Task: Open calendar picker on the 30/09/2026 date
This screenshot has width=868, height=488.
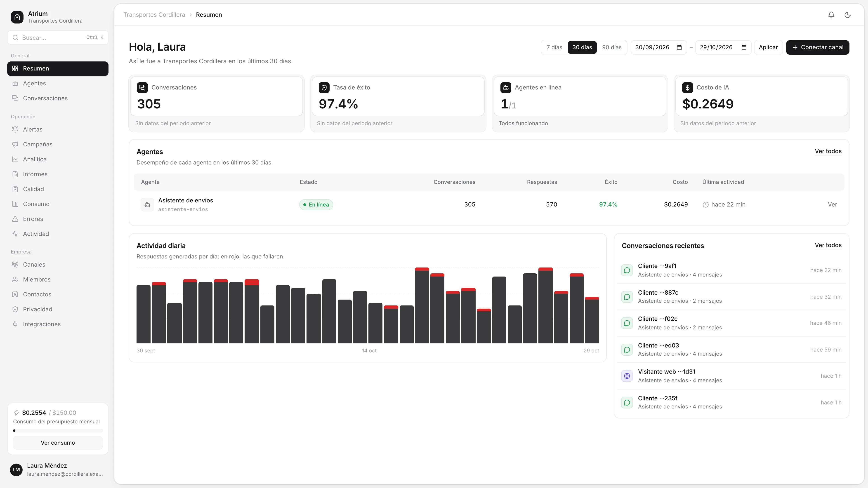Action: click(x=679, y=47)
